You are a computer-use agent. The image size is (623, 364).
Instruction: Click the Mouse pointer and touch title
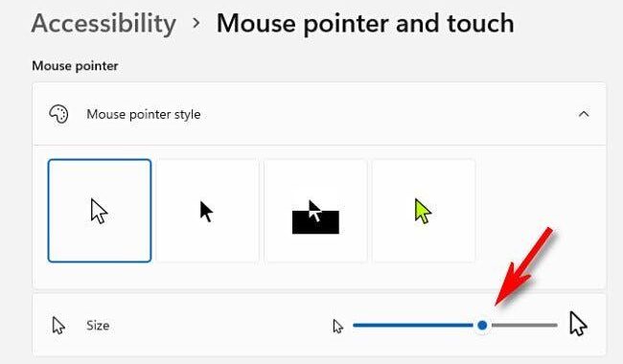pos(365,23)
